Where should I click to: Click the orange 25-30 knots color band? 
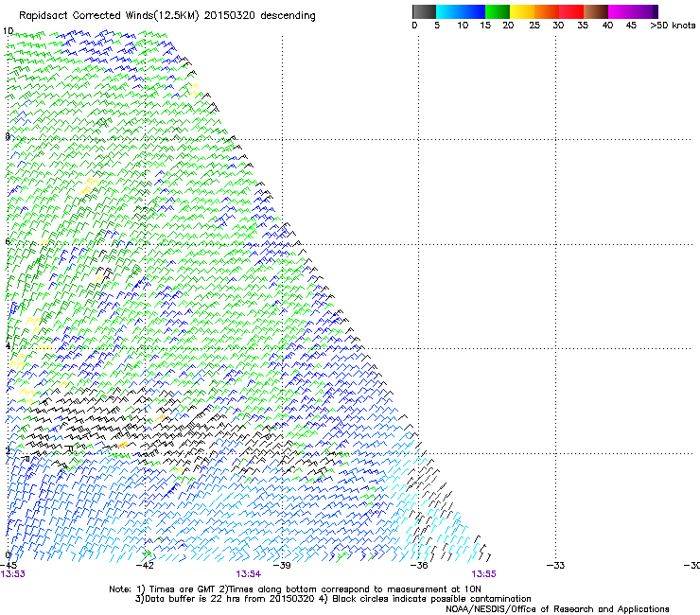(547, 11)
